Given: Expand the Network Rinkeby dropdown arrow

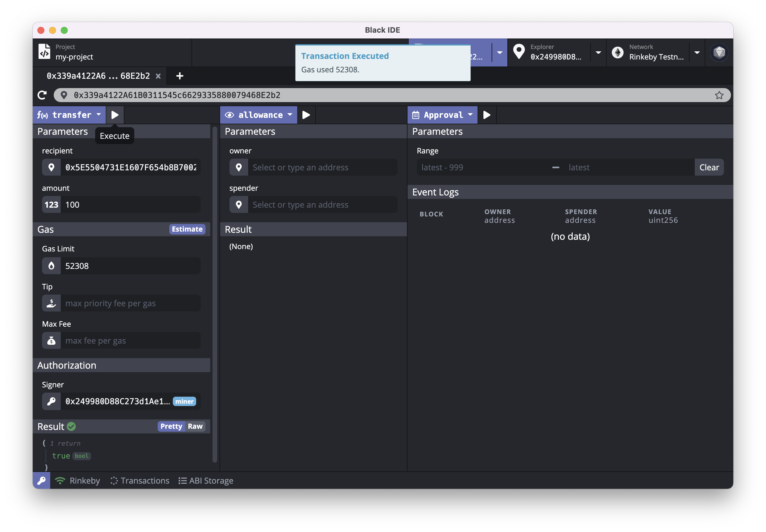Looking at the screenshot, I should (x=697, y=53).
